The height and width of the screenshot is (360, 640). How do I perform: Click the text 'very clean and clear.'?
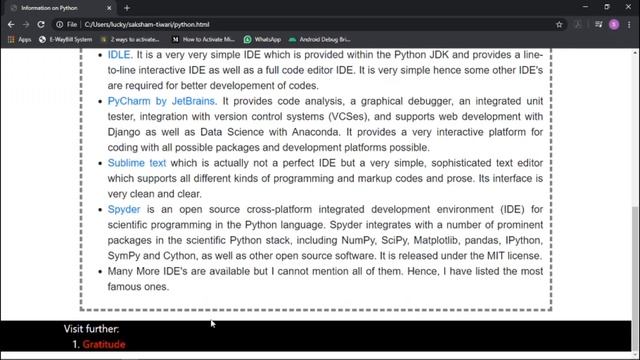tap(155, 194)
